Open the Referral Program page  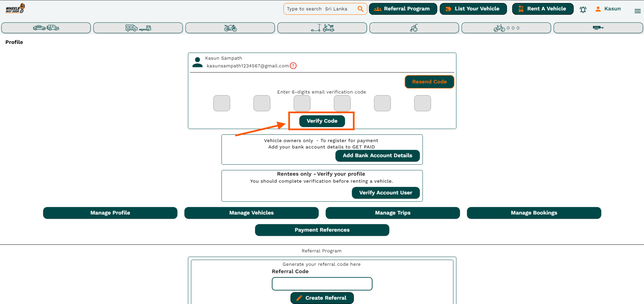pos(403,9)
